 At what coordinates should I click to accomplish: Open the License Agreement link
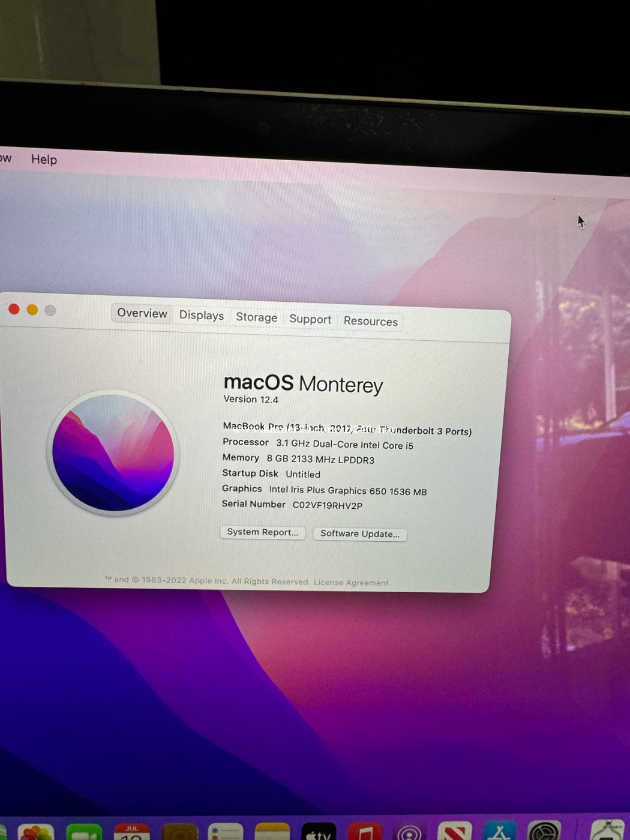click(x=351, y=583)
